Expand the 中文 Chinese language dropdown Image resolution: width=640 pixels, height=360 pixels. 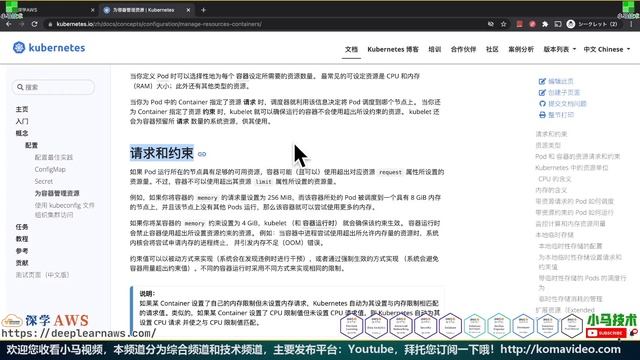[x=607, y=49]
